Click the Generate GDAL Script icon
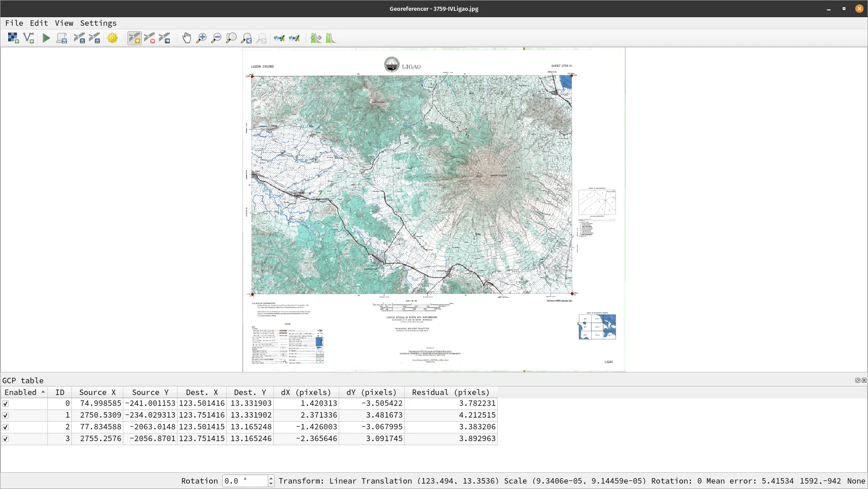 [x=61, y=38]
